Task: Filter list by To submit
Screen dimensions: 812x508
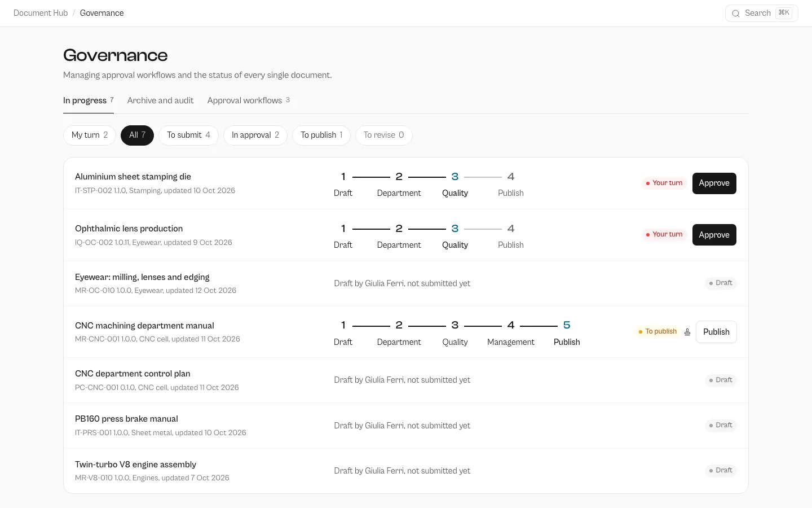Action: click(x=188, y=135)
